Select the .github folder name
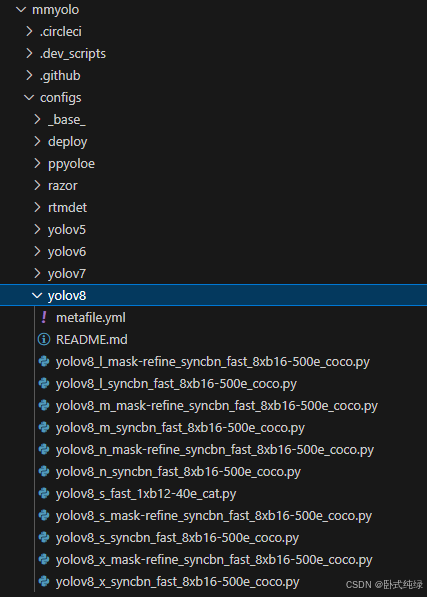This screenshot has height=597, width=427. (60, 76)
